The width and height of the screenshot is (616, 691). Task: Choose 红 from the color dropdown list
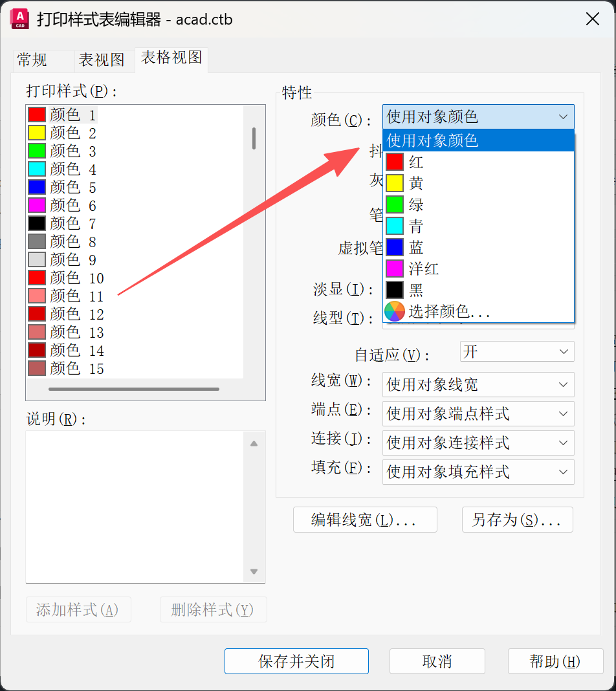(x=479, y=162)
